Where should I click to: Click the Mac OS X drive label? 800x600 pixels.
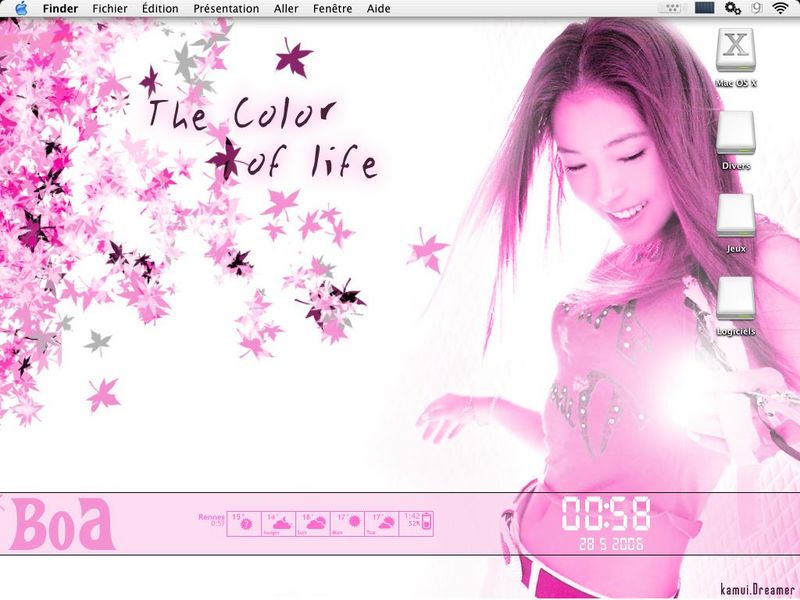click(736, 83)
